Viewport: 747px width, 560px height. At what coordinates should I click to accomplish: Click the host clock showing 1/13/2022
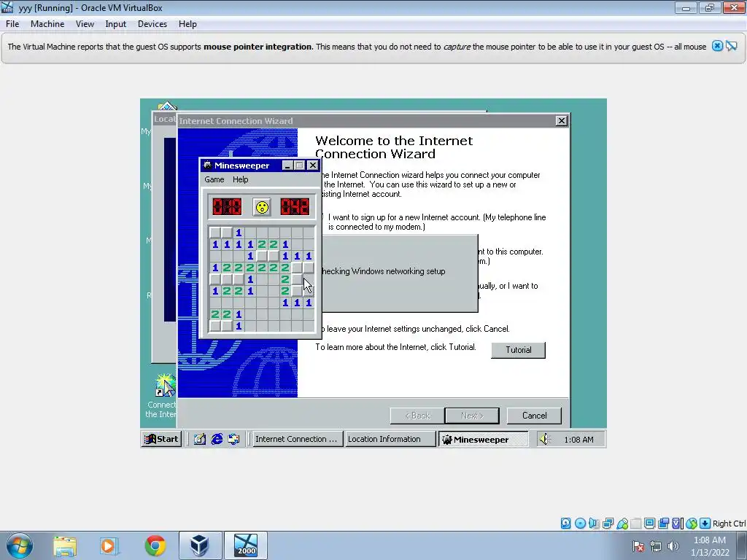710,546
